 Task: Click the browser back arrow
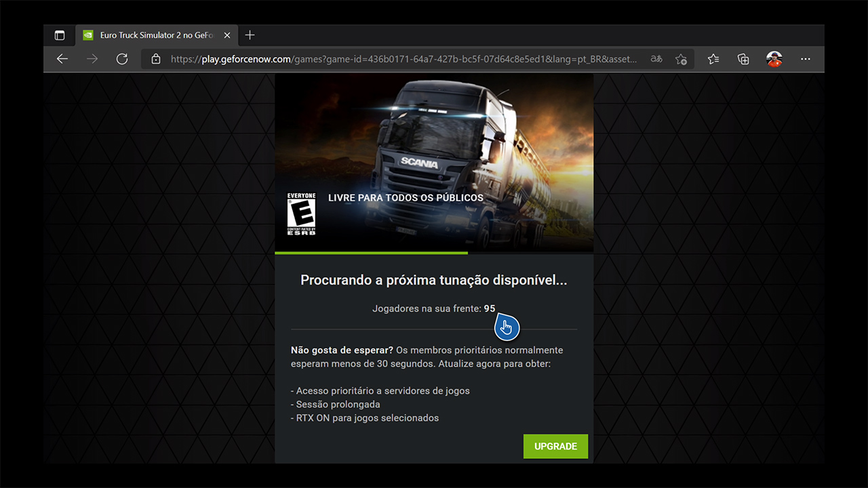pos(62,59)
